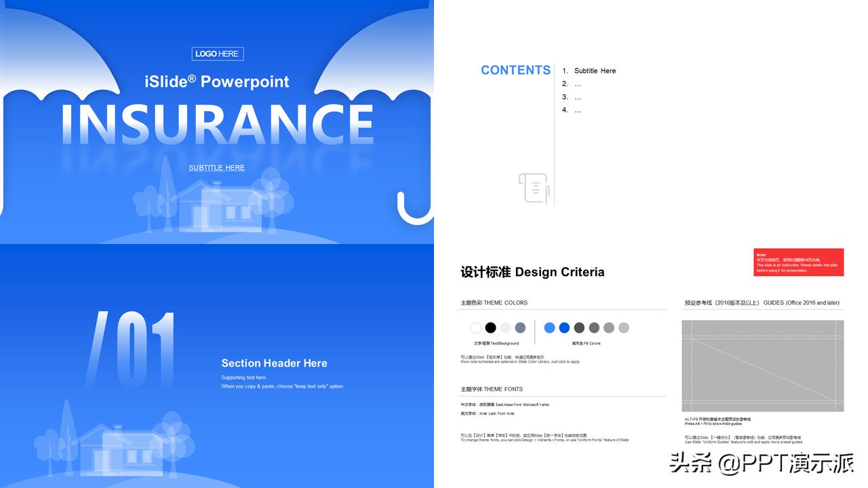Click the "iSlide® Powerpoint" title text

click(x=217, y=81)
